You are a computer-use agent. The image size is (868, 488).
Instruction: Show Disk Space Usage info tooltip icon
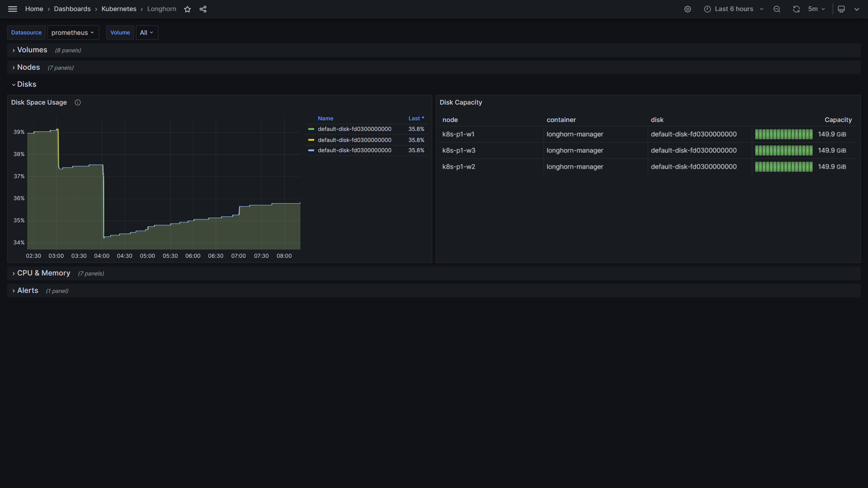coord(78,102)
